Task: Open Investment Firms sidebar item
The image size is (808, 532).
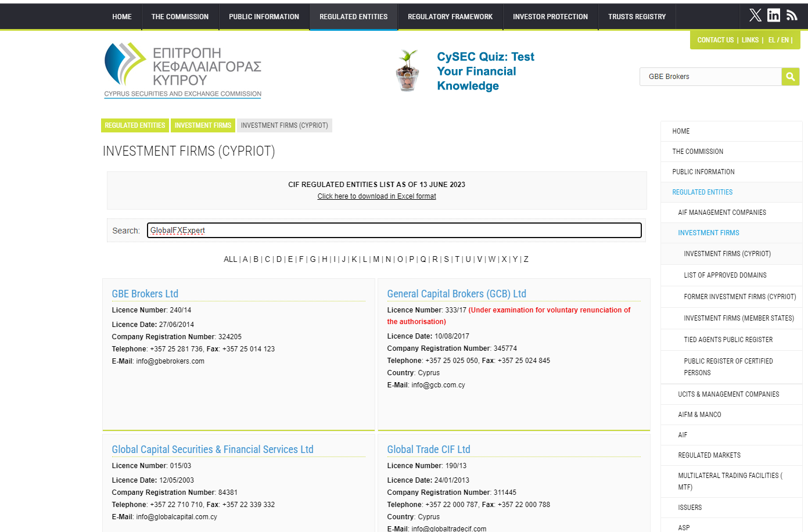Action: (x=731, y=233)
